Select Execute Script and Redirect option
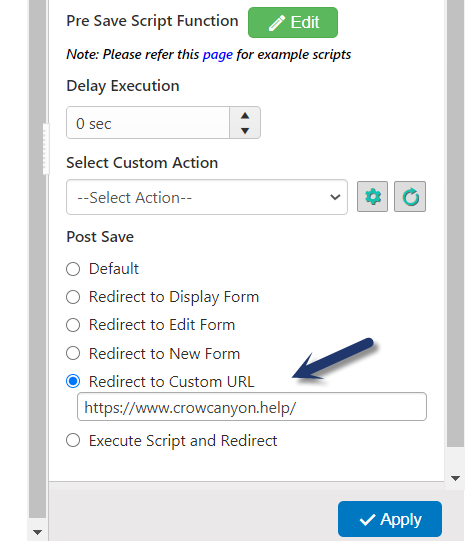The height and width of the screenshot is (541, 465). tap(73, 441)
